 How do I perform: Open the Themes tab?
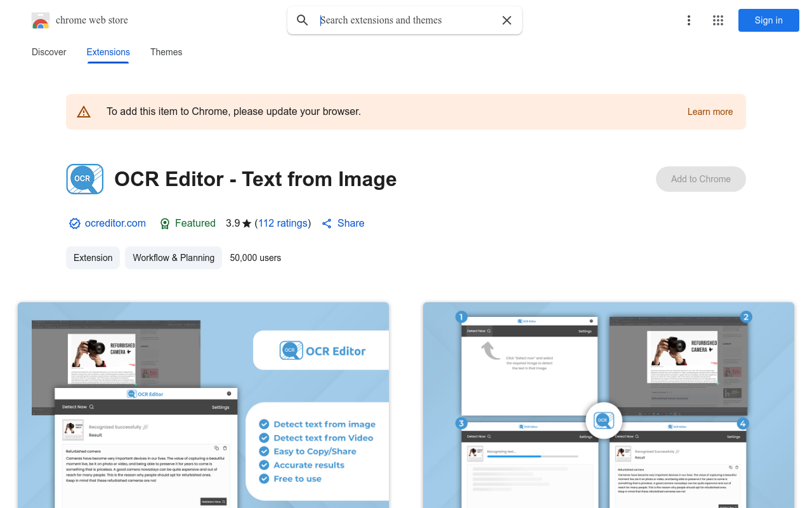tap(166, 52)
